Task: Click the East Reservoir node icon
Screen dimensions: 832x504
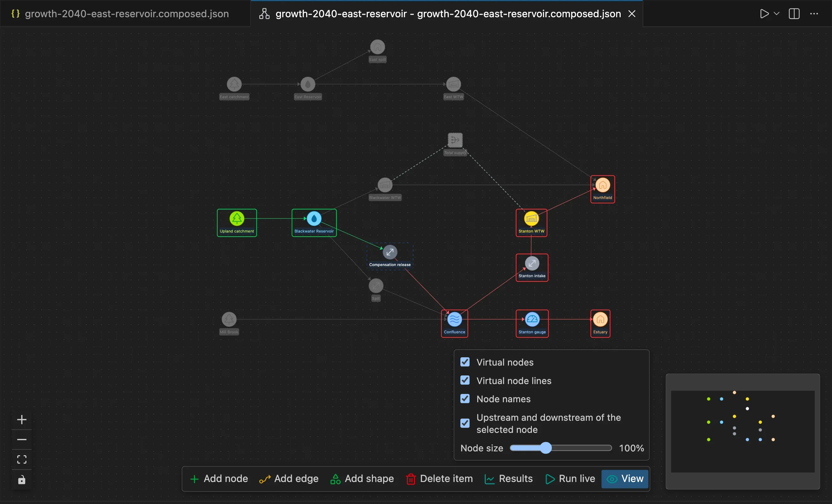Action: pyautogui.click(x=308, y=84)
